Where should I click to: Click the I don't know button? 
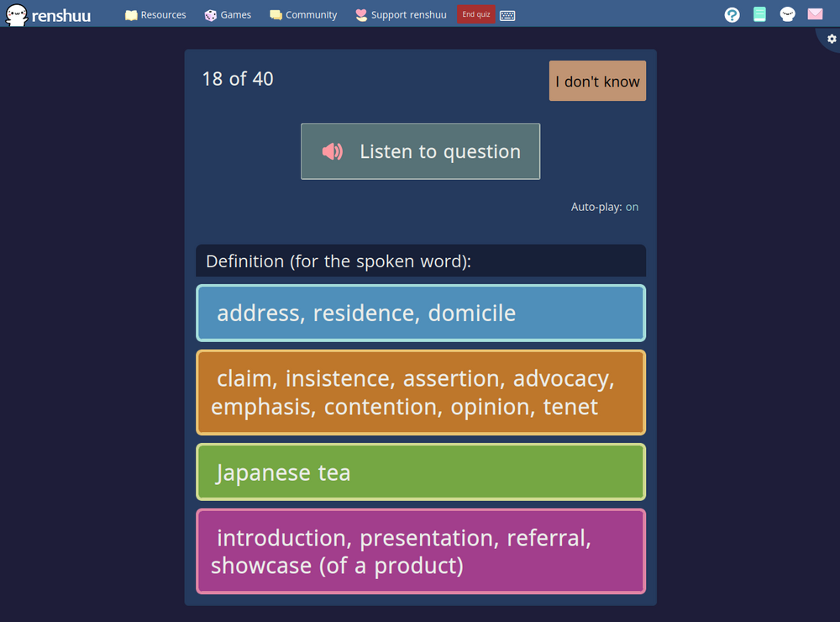tap(597, 82)
